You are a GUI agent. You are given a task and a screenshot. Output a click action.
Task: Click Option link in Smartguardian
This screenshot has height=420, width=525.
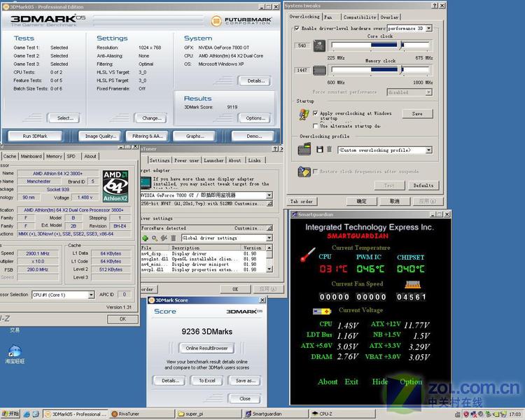pos(411,381)
